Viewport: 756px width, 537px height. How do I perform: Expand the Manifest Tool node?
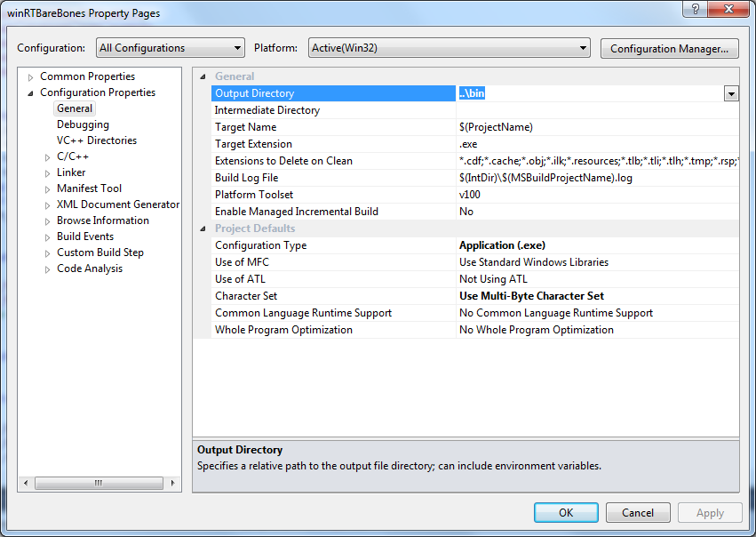[48, 189]
